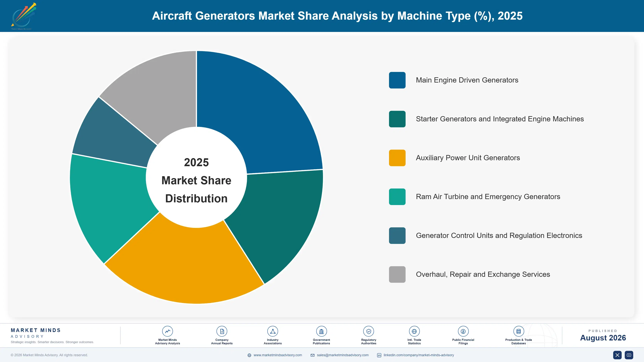Click the sales@marketmindsadvisory.com email link

[x=343, y=355]
